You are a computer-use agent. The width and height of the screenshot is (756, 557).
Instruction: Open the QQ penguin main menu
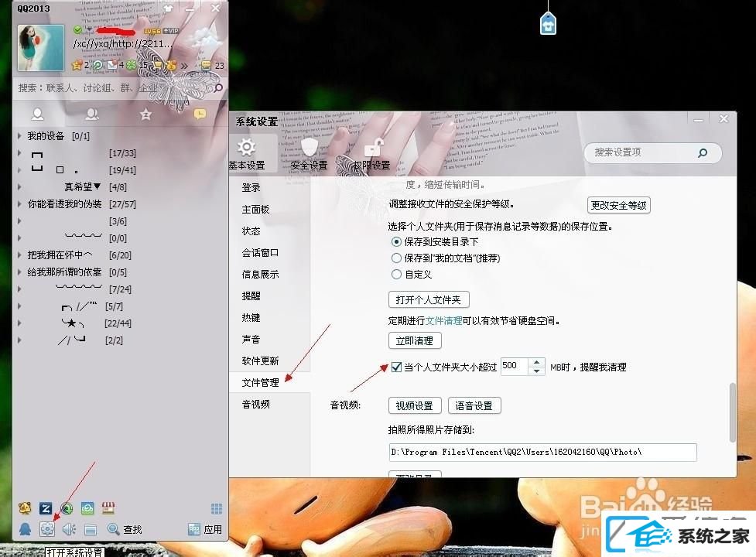pyautogui.click(x=25, y=529)
